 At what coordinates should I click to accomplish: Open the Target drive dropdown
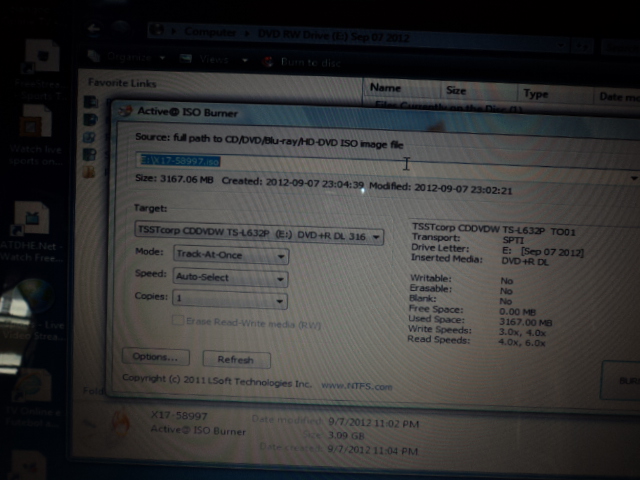coord(259,234)
